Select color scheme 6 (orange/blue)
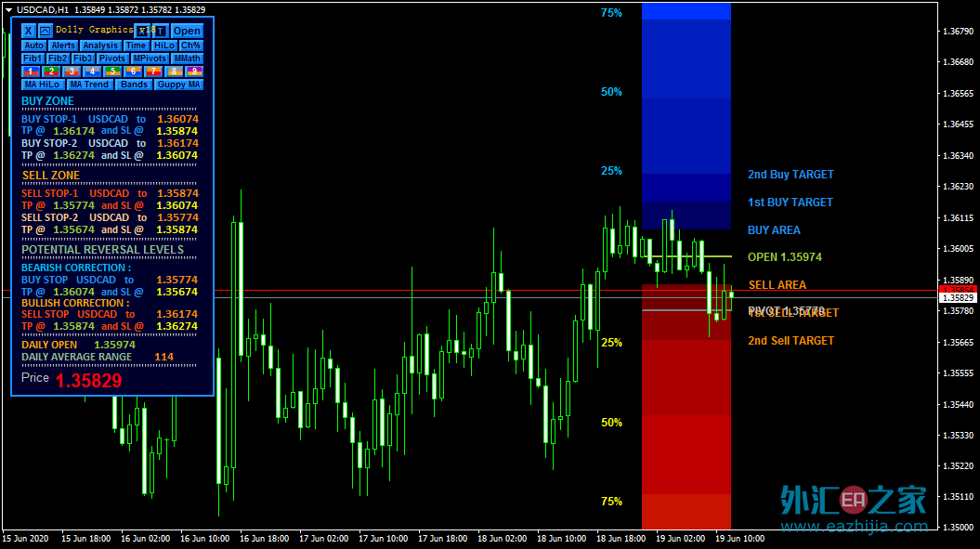Viewport: 980px width, 549px height. 133,72
